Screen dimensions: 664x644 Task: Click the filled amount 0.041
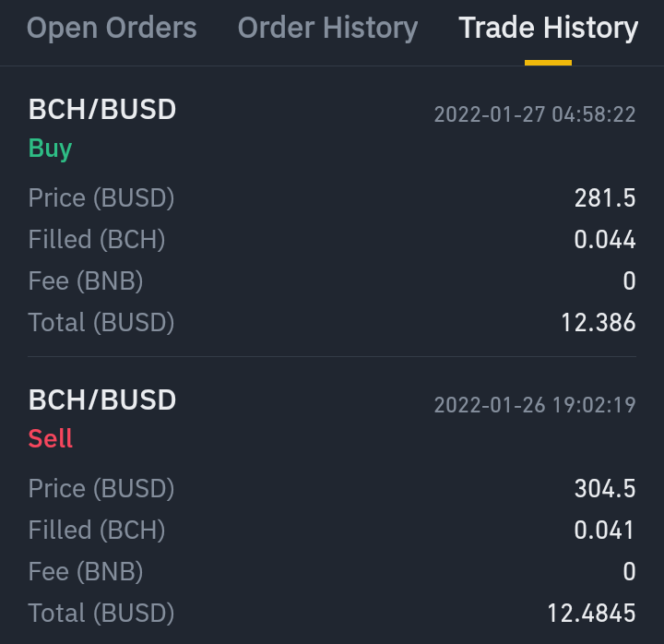coord(604,530)
